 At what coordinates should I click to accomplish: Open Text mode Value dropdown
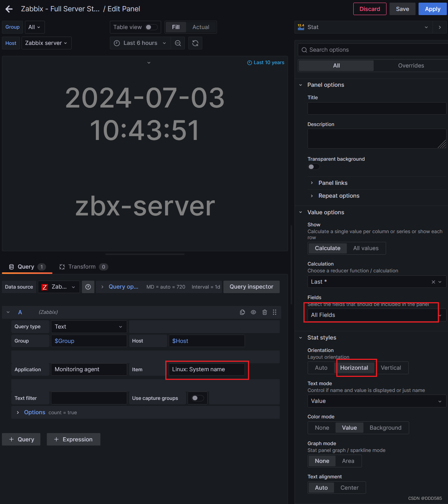(x=376, y=401)
